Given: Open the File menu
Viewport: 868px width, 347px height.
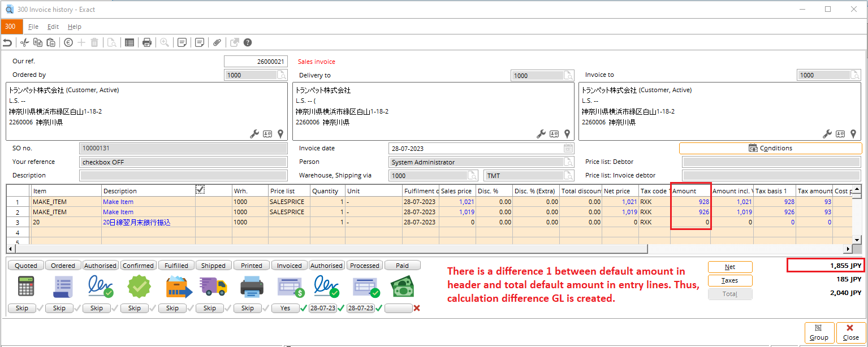Looking at the screenshot, I should (33, 27).
